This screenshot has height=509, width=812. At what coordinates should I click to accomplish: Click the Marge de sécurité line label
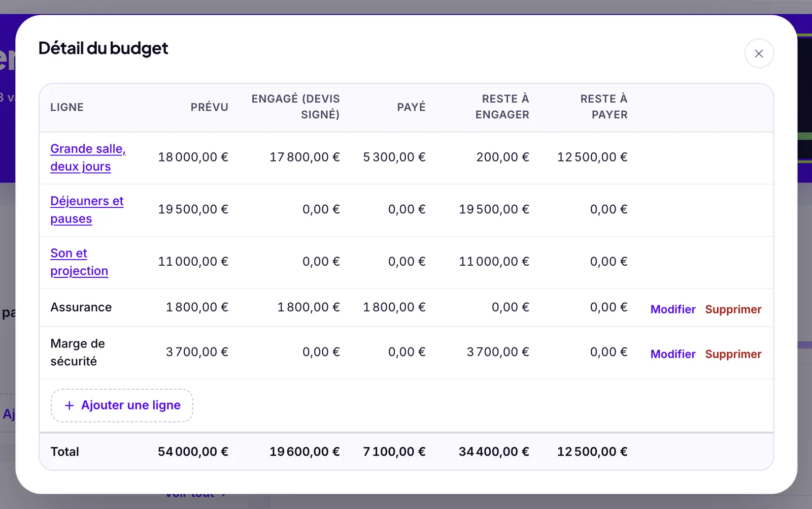(x=78, y=353)
